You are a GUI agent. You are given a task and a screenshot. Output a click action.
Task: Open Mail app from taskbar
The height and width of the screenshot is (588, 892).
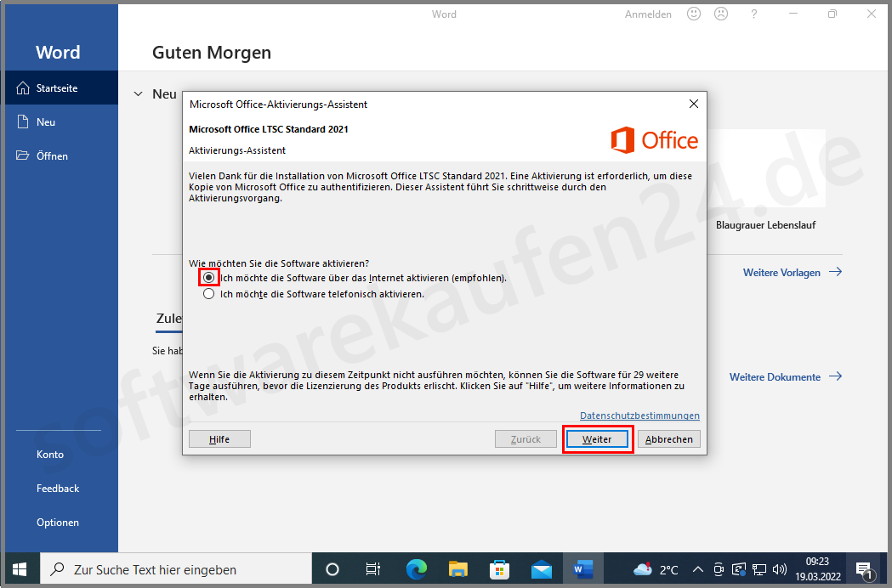click(x=541, y=569)
